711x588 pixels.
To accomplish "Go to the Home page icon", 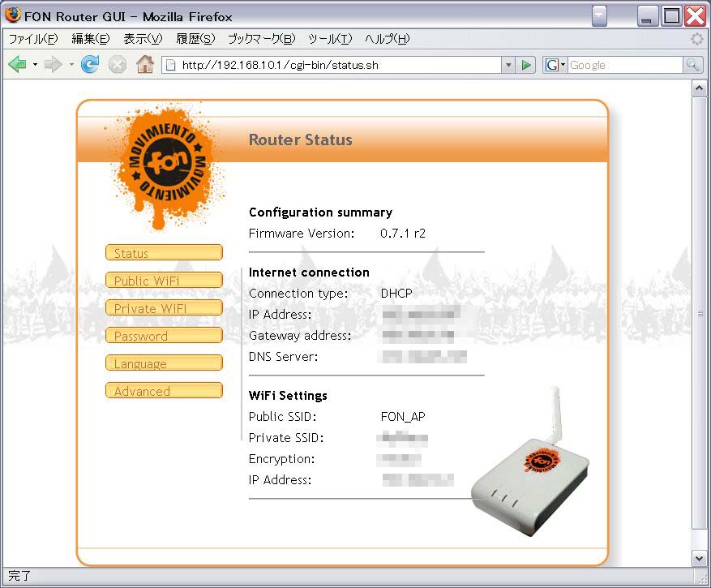I will [145, 65].
